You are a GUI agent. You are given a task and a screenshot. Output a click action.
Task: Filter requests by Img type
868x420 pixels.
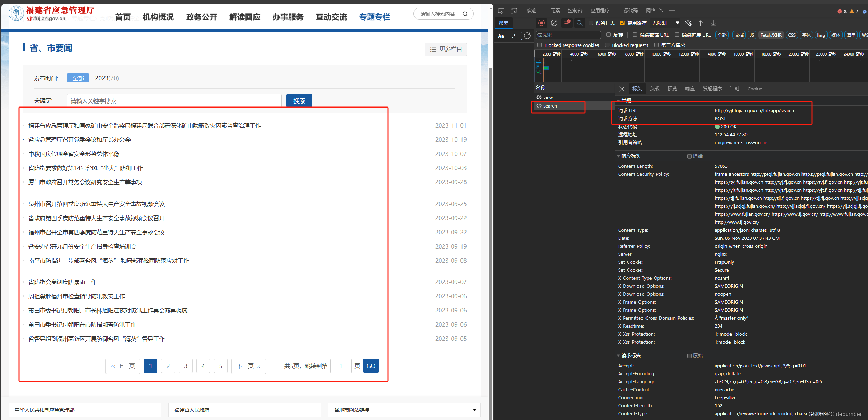[821, 35]
